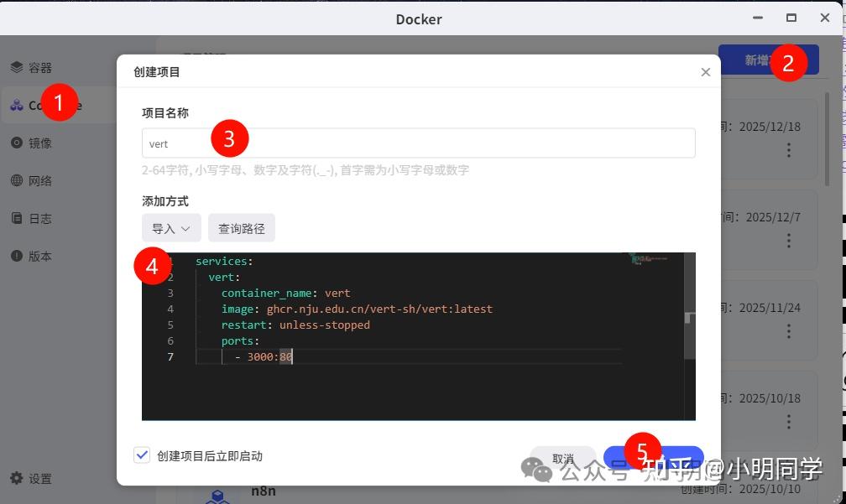Open the 日志 logs icon
This screenshot has height=504, width=846.
[17, 219]
